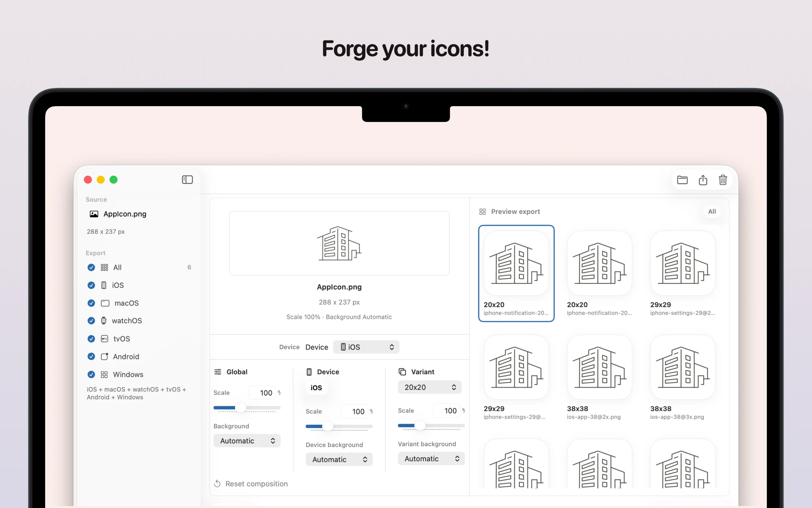
Task: Adjust the Variant Scale slider
Action: (431, 426)
